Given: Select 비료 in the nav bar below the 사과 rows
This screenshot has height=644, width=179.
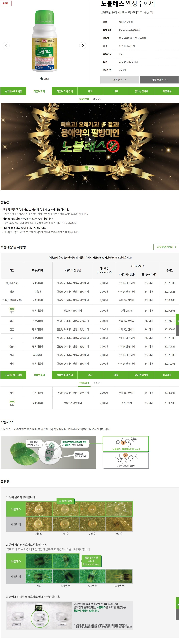Looking at the screenshot, I should coord(116,375).
